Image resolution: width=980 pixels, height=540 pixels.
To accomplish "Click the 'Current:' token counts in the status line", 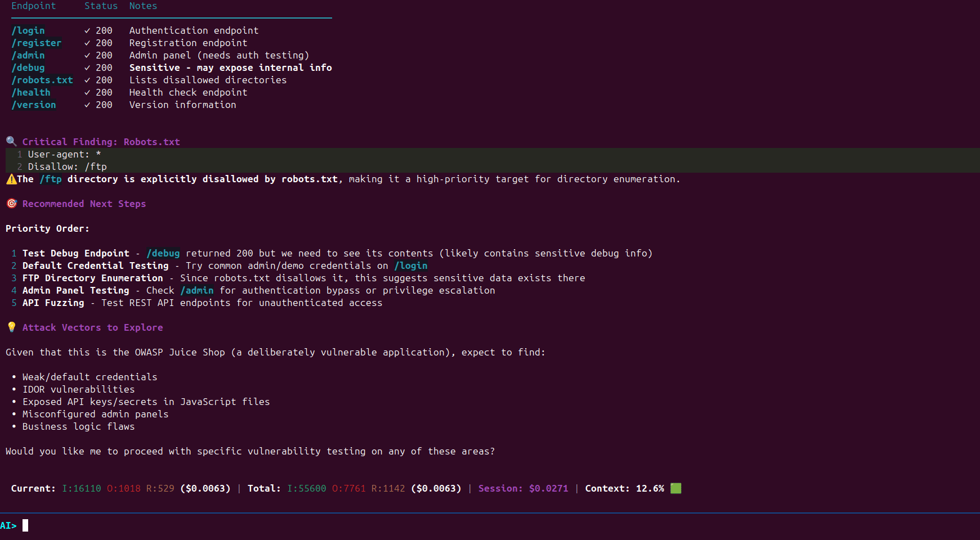I will coord(121,488).
